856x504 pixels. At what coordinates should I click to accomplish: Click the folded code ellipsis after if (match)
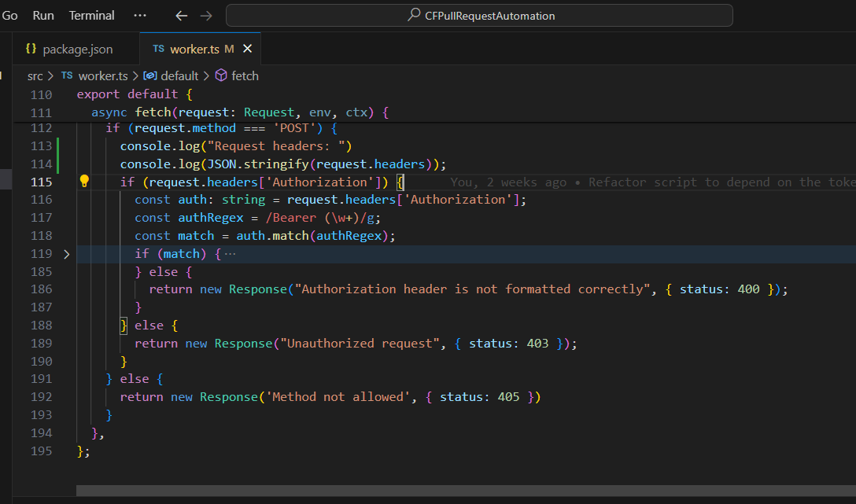point(230,254)
